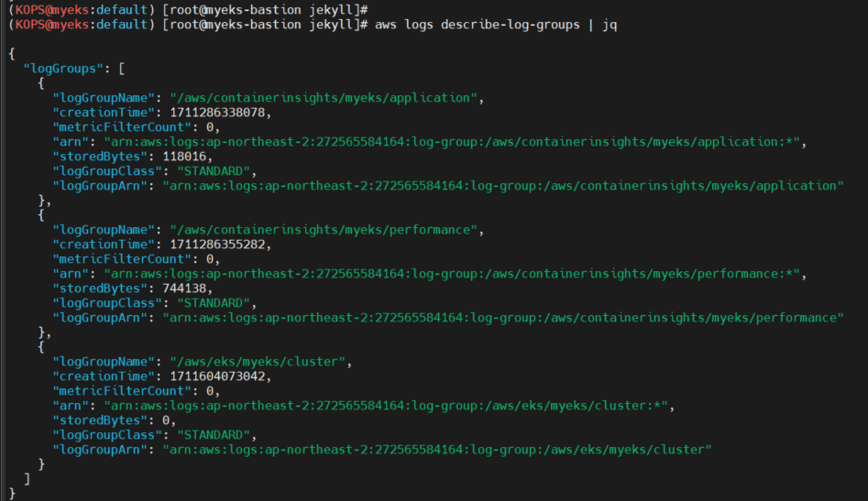Screen dimensions: 868x501
Task: Click creationTime value 1711604073042
Action: click(x=221, y=376)
